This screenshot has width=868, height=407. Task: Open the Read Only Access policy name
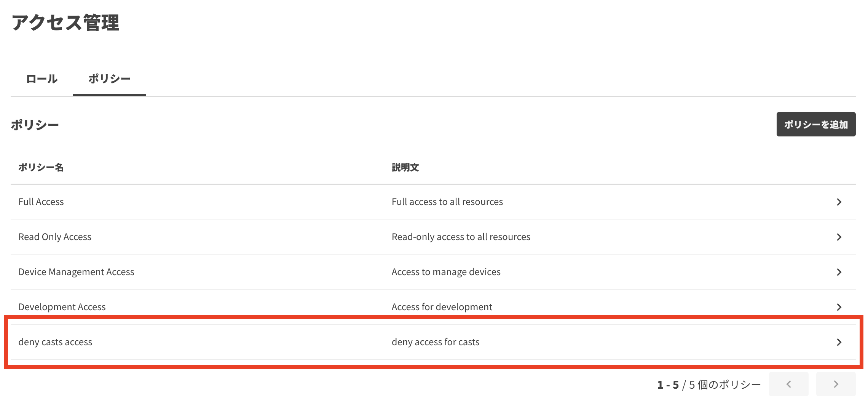tap(55, 237)
